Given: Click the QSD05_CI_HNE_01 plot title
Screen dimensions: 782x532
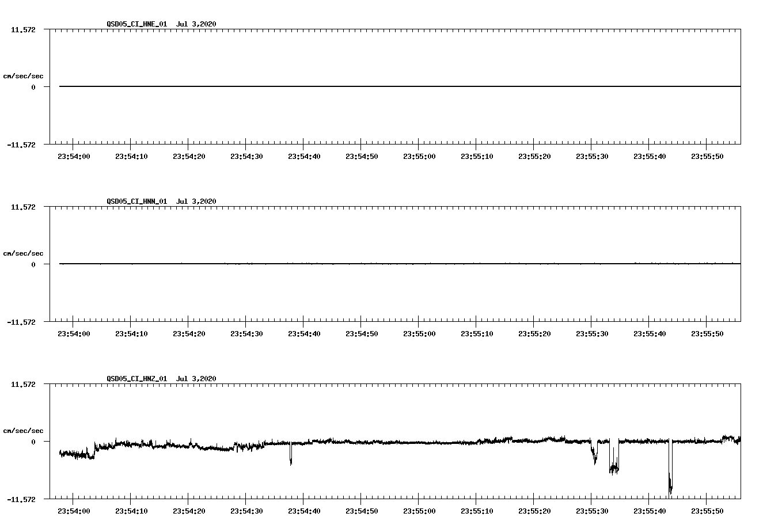Looking at the screenshot, I should point(161,24).
